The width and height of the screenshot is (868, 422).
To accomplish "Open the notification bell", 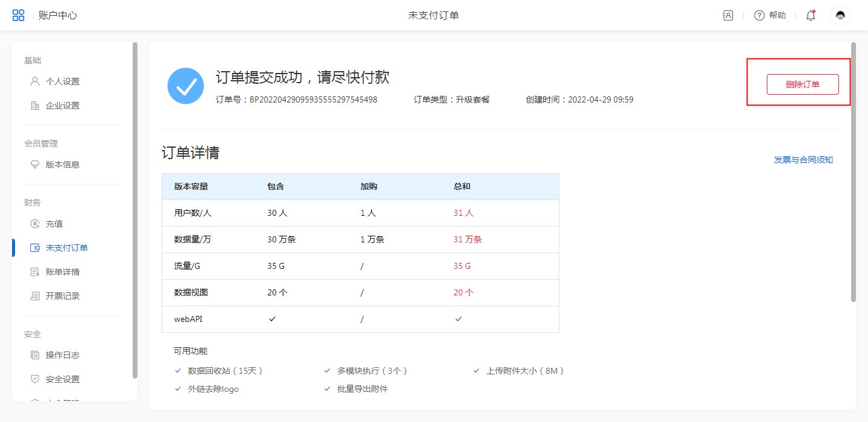I will pyautogui.click(x=811, y=16).
